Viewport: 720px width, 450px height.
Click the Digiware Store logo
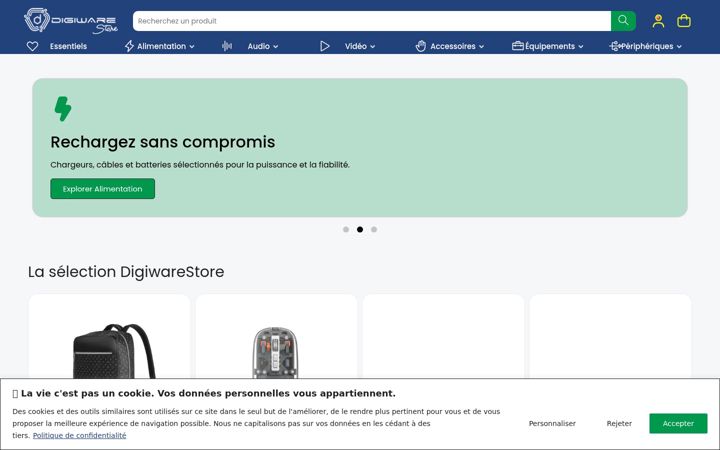click(71, 21)
